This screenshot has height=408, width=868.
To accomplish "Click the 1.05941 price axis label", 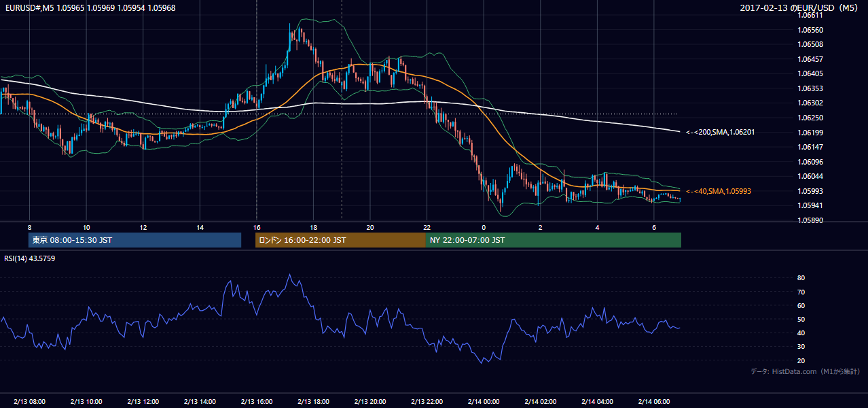I will pos(811,205).
